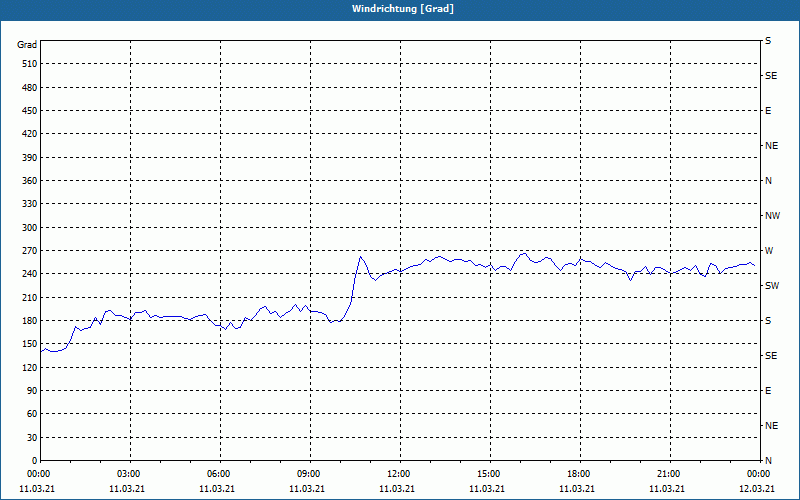Click the 03:00 time label
This screenshot has width=800, height=500.
[x=130, y=474]
